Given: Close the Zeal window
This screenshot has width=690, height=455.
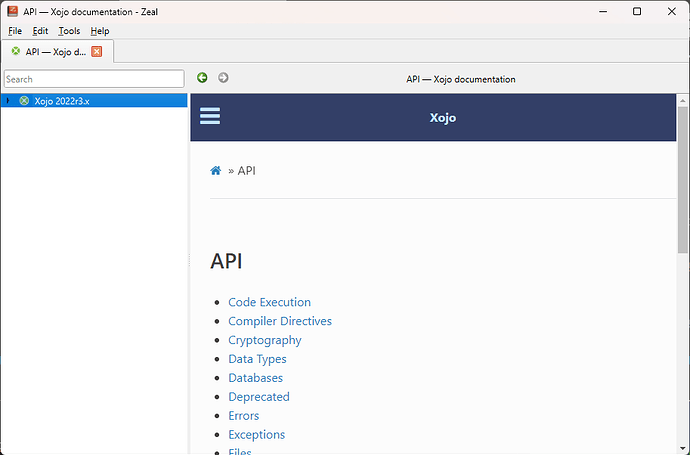Looking at the screenshot, I should click(x=672, y=11).
